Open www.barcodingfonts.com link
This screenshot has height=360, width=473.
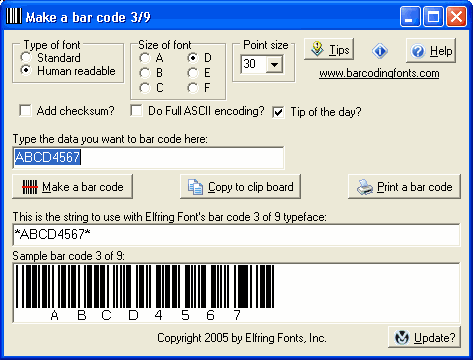(x=379, y=73)
